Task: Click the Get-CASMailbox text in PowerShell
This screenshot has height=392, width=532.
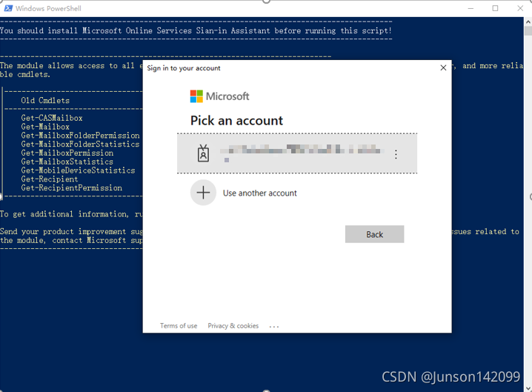Action: [x=52, y=118]
